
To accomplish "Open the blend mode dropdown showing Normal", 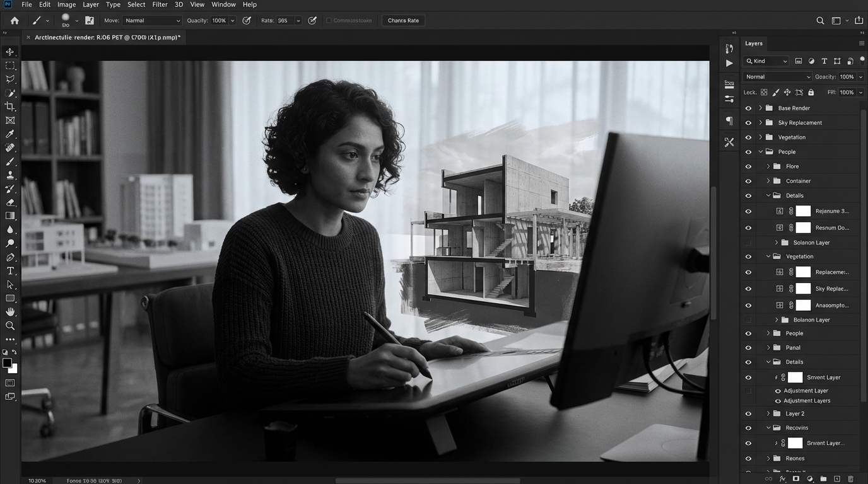I will point(777,76).
